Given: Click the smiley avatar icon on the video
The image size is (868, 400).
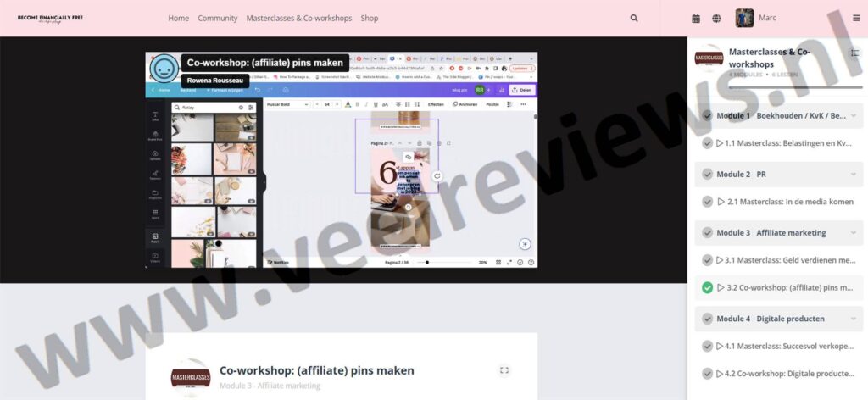Looking at the screenshot, I should click(164, 68).
